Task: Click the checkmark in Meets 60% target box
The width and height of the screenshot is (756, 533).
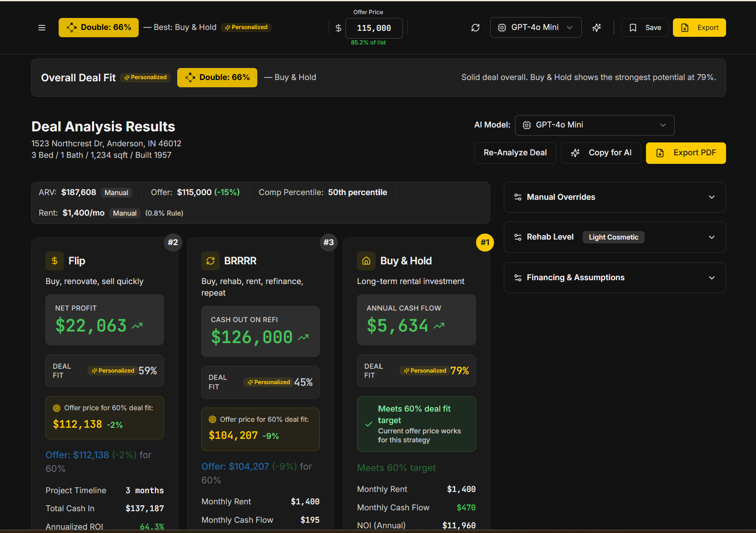Action: pyautogui.click(x=369, y=424)
